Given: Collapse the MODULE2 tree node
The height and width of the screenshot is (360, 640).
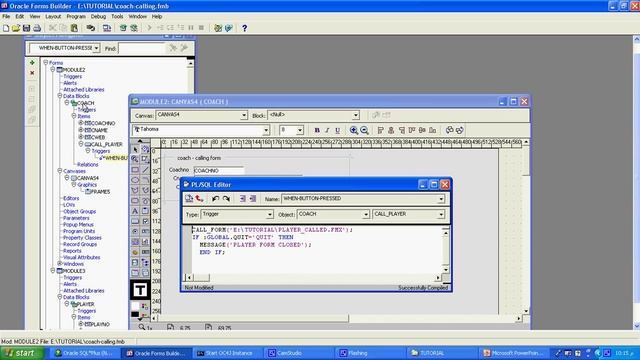Looking at the screenshot, I should 53,70.
